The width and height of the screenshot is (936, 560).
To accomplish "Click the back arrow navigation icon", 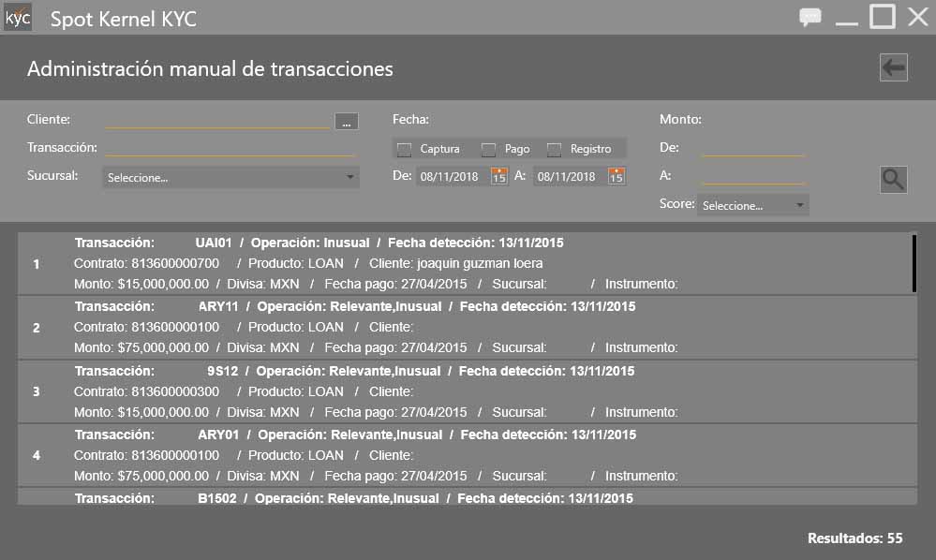I will pos(893,66).
